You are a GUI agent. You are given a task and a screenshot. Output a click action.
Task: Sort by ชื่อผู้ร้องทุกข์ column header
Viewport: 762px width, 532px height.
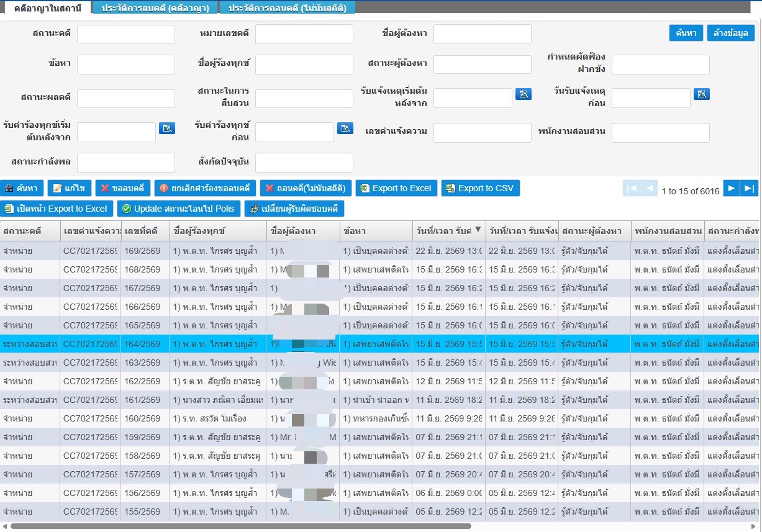coord(218,231)
